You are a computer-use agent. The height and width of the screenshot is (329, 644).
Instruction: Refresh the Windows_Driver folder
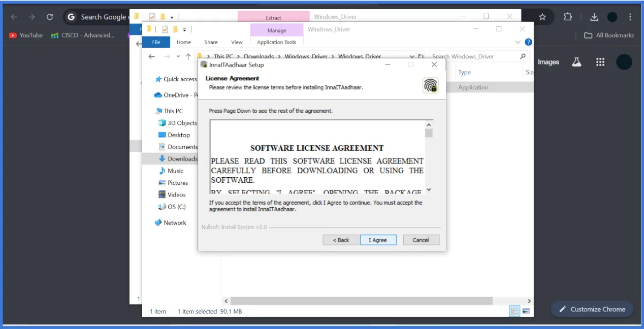pyautogui.click(x=421, y=56)
